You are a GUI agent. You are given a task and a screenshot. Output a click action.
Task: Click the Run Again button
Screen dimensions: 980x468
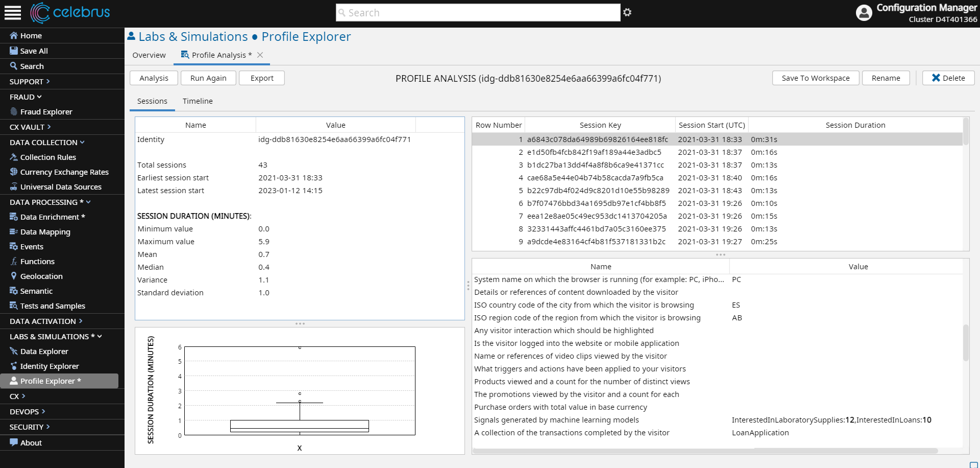tap(208, 78)
